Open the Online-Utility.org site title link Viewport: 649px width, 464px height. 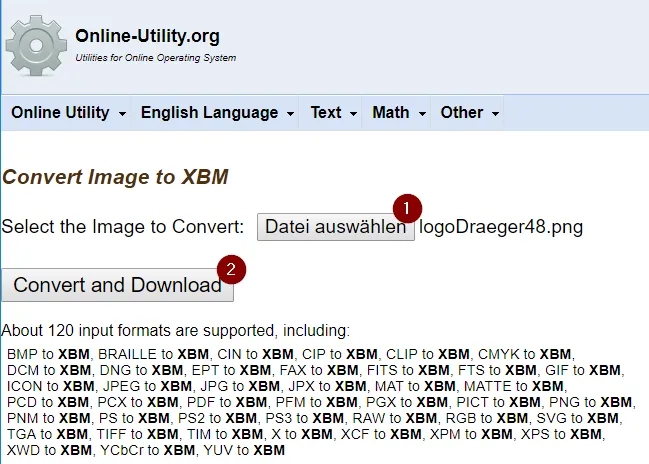pos(147,37)
